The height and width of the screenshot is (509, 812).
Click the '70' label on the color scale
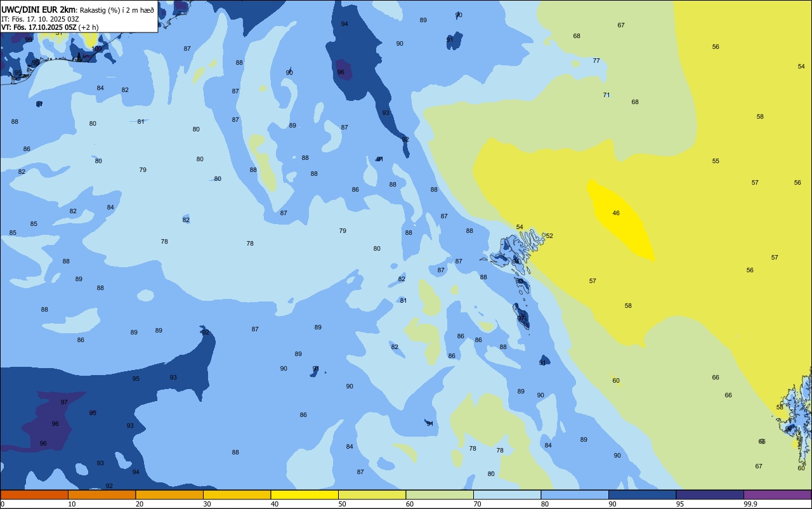(x=477, y=504)
